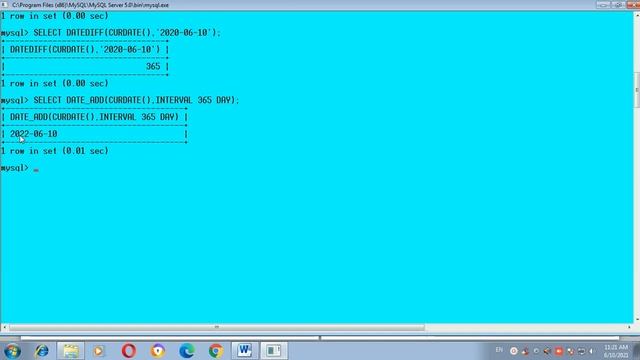640x360 pixels.
Task: Show the clock and date in the tray
Action: [616, 351]
